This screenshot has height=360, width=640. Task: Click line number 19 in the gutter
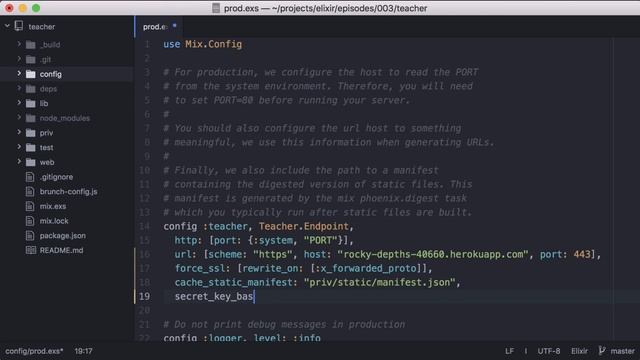coord(144,296)
